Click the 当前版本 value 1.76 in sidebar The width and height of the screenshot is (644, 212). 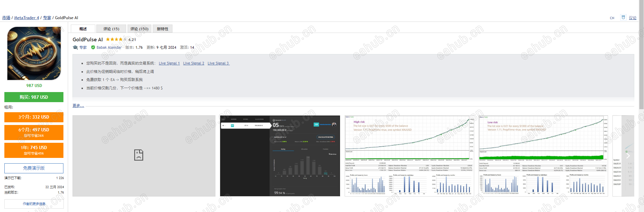click(x=61, y=193)
